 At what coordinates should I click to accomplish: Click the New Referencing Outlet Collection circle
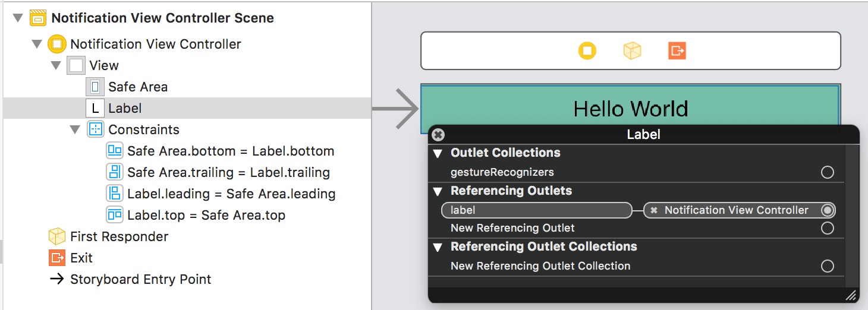[x=827, y=266]
